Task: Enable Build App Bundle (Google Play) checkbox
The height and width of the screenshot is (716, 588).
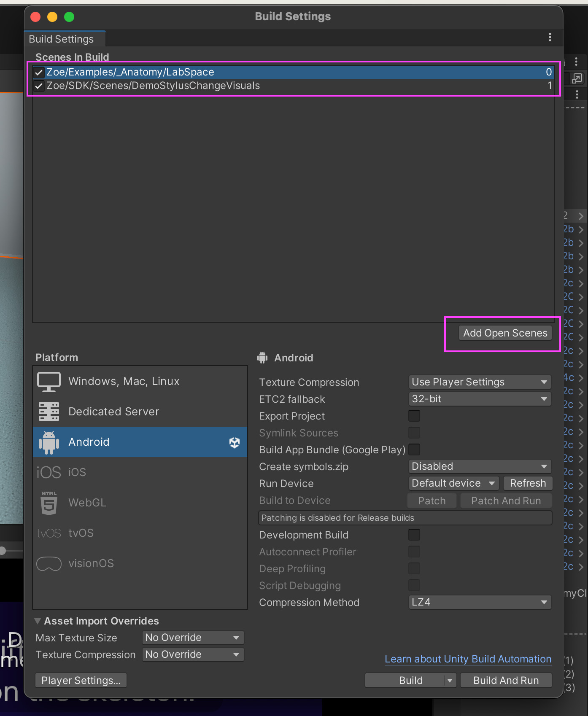Action: [414, 450]
